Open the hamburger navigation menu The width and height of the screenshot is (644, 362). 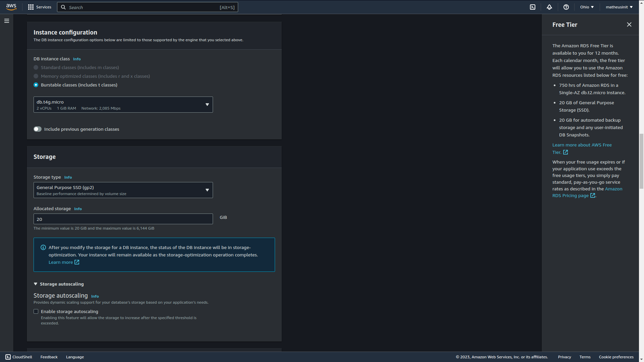click(x=6, y=21)
